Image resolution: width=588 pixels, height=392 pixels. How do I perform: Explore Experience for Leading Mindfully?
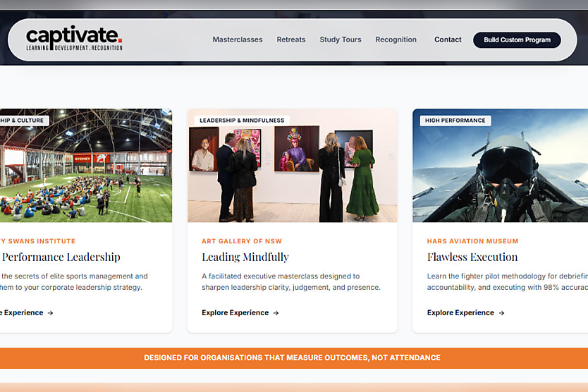[x=240, y=312]
